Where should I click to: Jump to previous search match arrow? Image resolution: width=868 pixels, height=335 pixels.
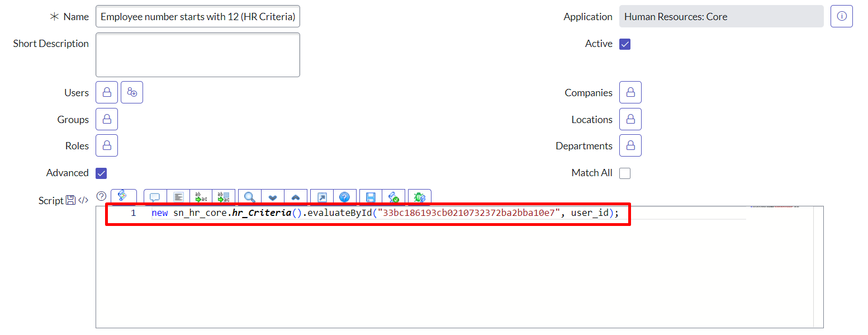(296, 197)
